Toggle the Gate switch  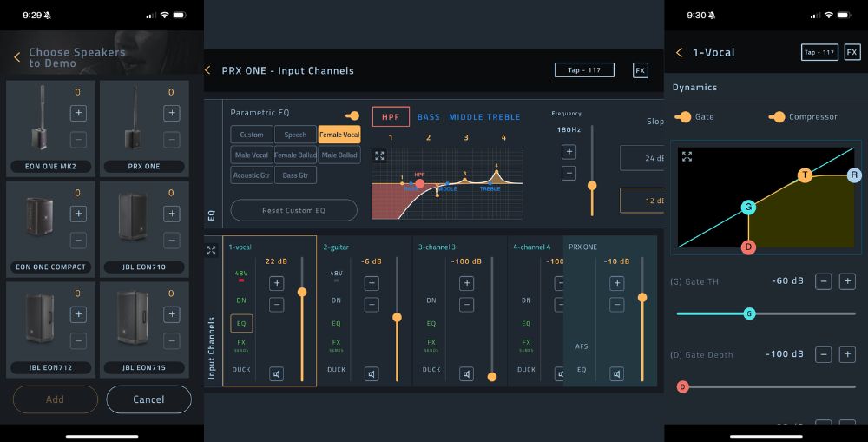point(682,117)
